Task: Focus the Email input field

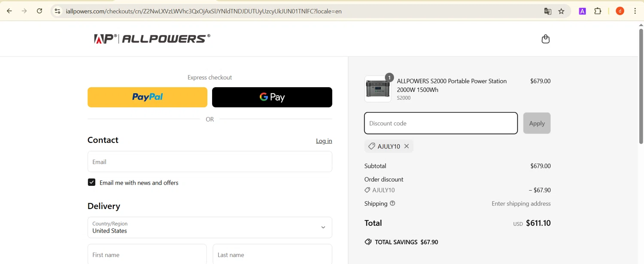Action: click(210, 162)
